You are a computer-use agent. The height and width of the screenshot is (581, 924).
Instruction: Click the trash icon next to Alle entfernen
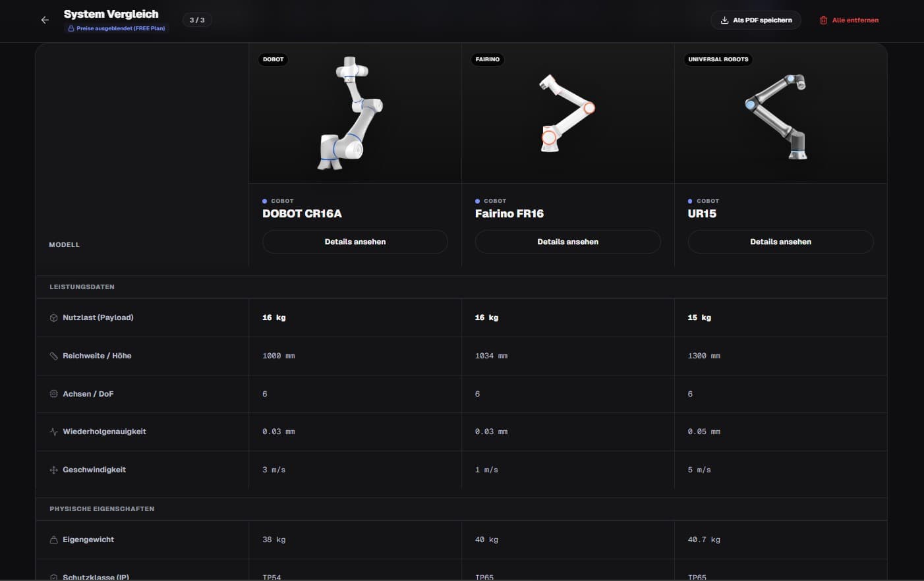pyautogui.click(x=823, y=20)
